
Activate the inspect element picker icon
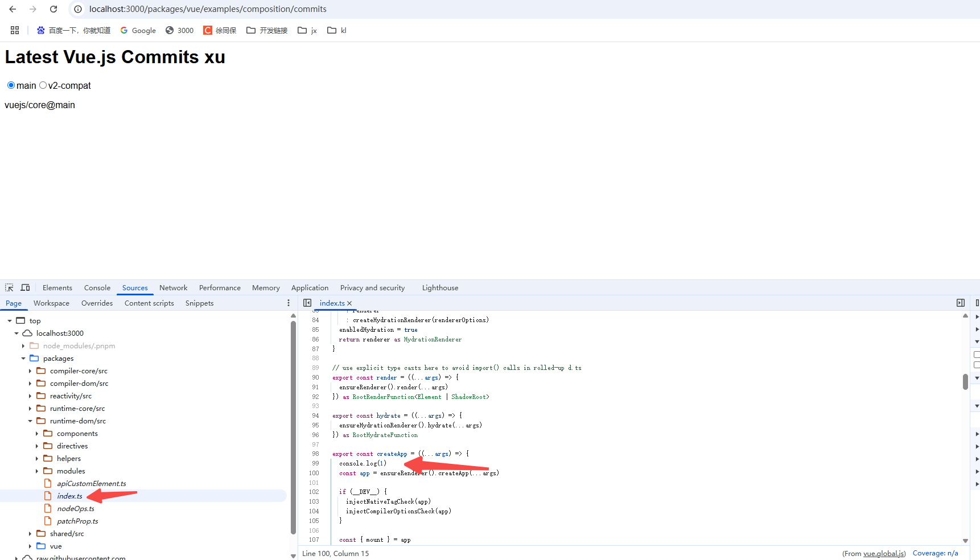pos(9,287)
